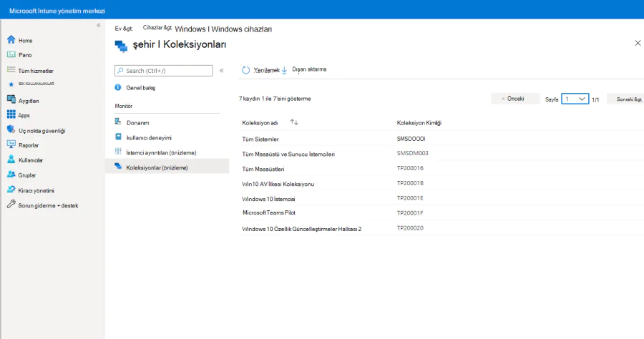Open Sorun giderme + destek
Viewport: 644px width, 339px height.
coord(48,205)
